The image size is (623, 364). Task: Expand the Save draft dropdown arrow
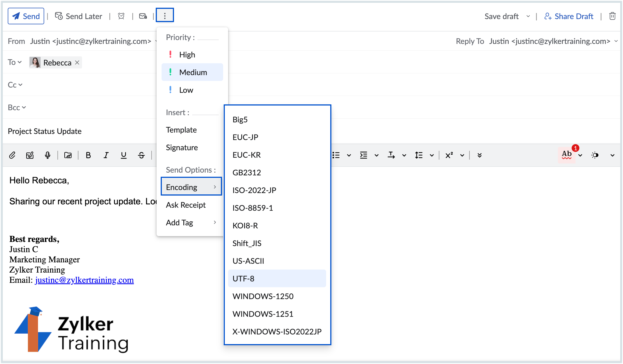(528, 16)
